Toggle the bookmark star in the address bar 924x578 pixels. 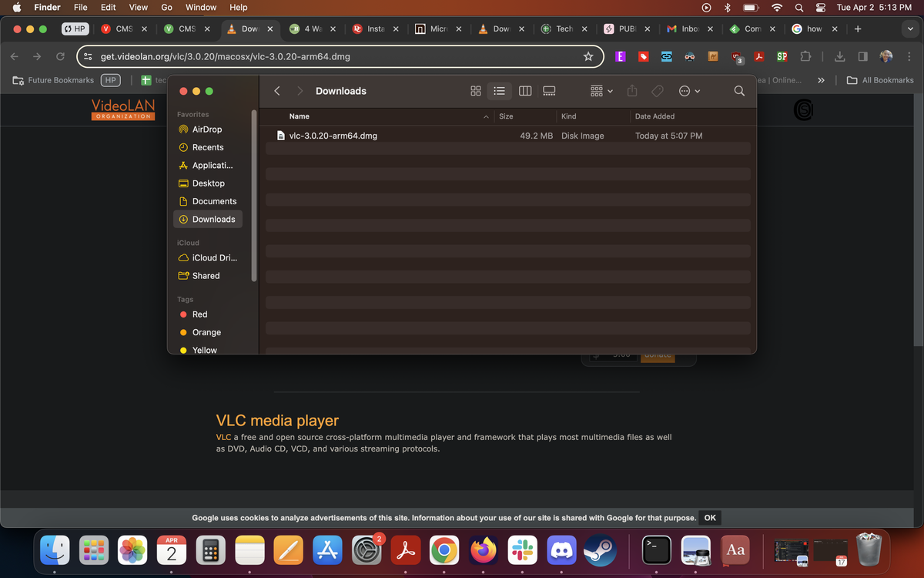[588, 56]
